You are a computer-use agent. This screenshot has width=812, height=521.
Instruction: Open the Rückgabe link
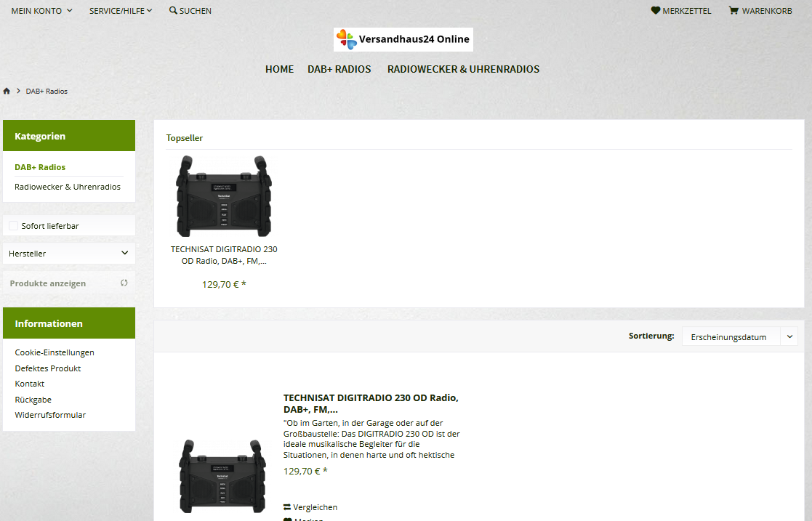(33, 400)
